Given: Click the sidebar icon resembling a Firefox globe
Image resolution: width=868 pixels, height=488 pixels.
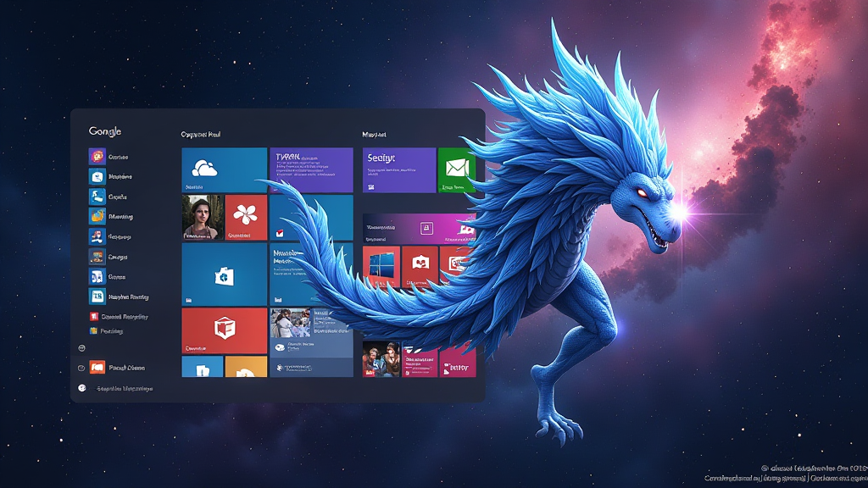Looking at the screenshot, I should pyautogui.click(x=97, y=216).
